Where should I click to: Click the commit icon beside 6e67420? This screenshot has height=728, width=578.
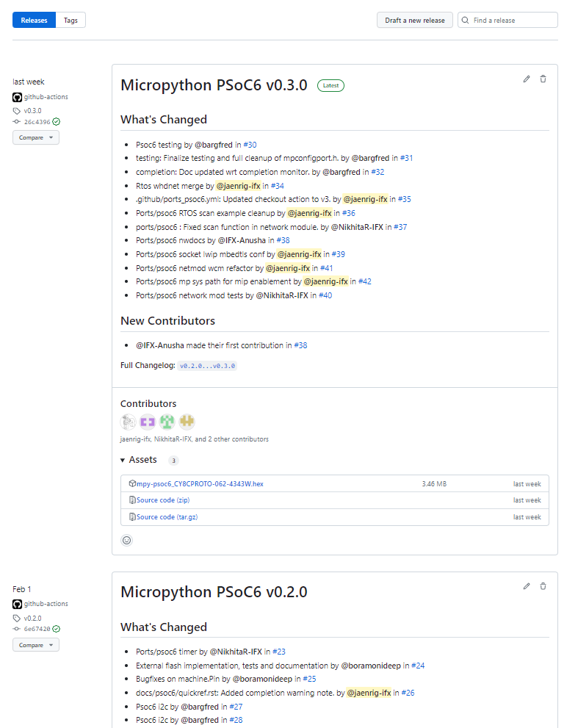pyautogui.click(x=17, y=629)
